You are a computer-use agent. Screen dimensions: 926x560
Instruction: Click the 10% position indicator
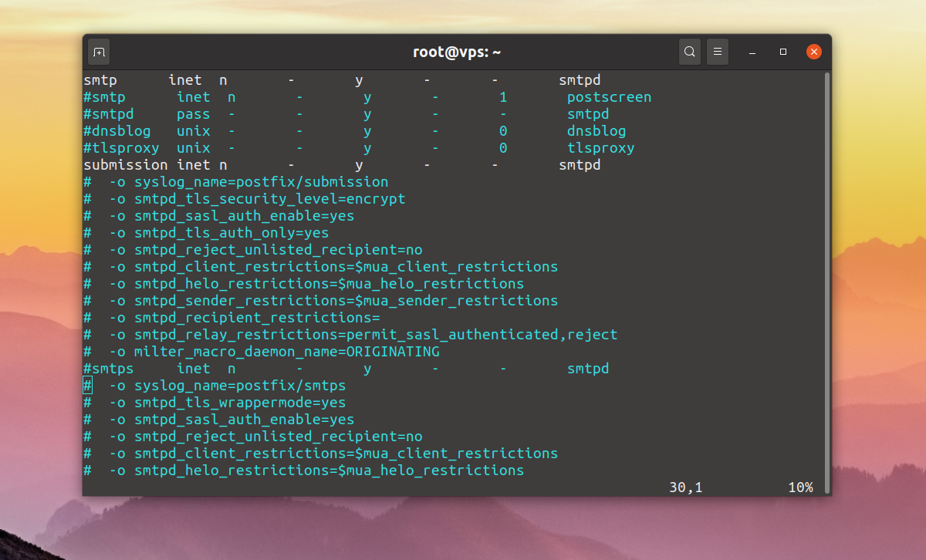(x=800, y=487)
